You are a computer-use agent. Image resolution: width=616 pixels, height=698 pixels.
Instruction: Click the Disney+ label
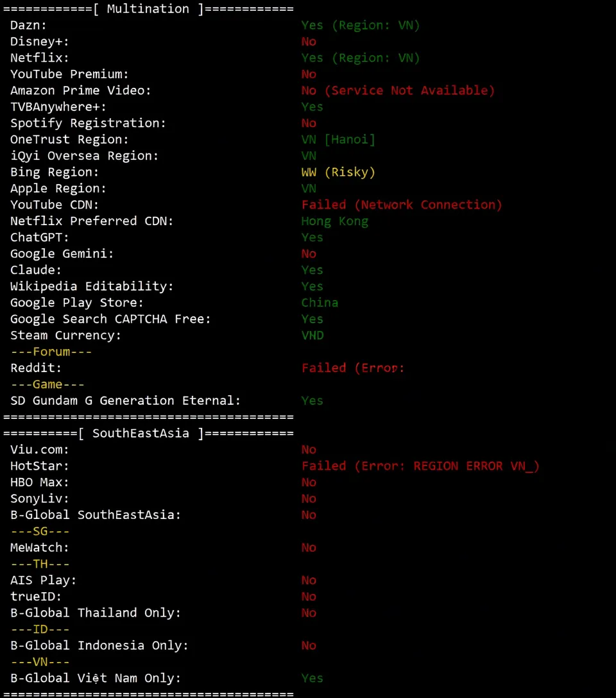click(x=39, y=42)
